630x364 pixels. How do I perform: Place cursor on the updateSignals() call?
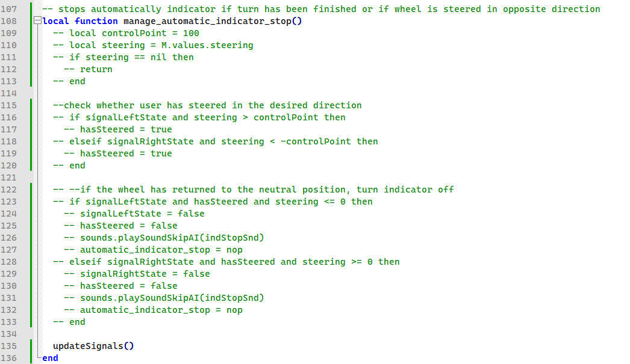[93, 346]
